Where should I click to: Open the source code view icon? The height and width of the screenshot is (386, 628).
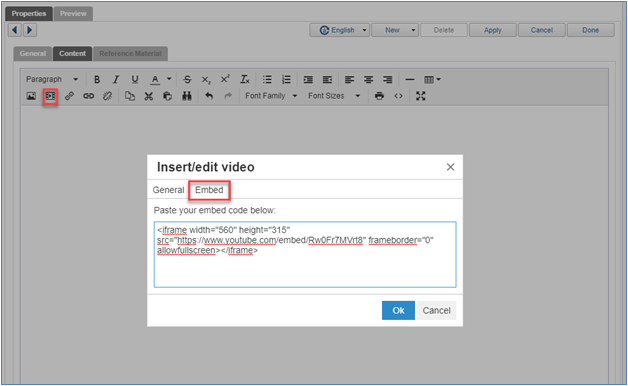click(398, 96)
